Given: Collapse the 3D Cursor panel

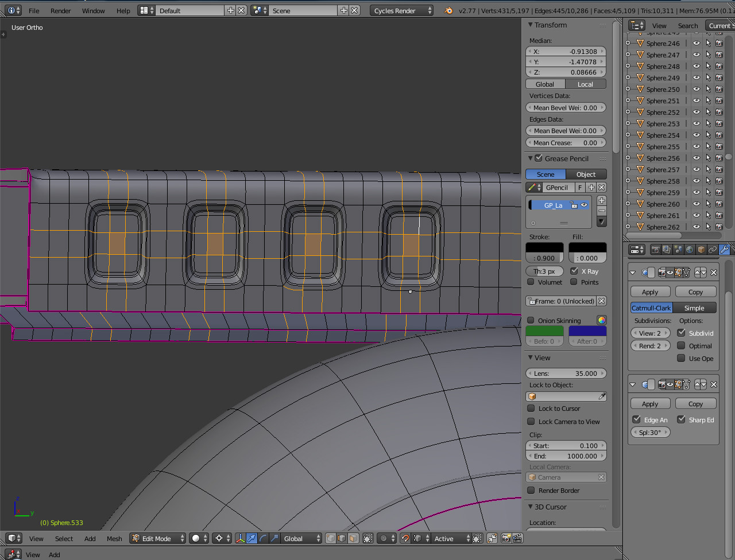Looking at the screenshot, I should click(530, 507).
